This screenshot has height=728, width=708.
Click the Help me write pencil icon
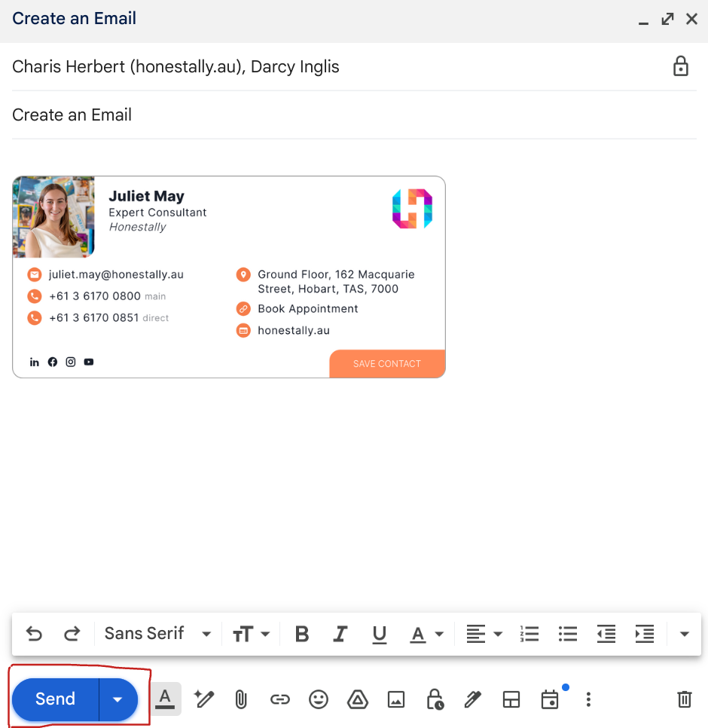pyautogui.click(x=203, y=699)
